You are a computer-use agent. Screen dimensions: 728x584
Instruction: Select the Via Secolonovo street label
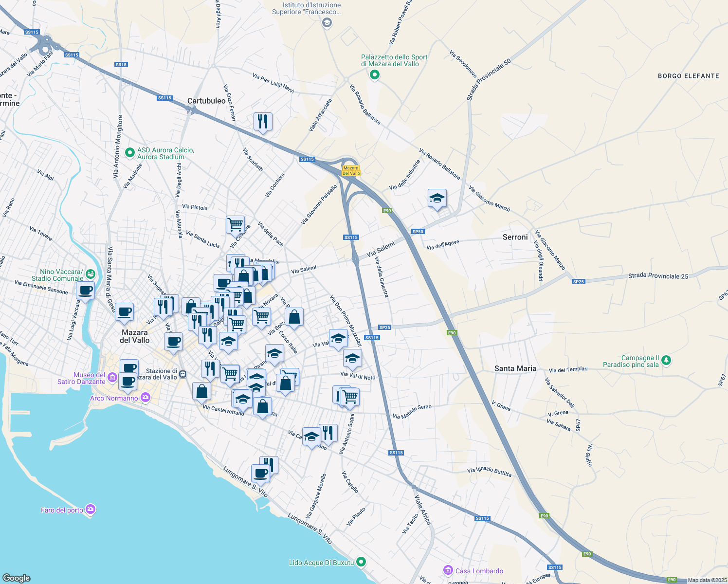[463, 64]
